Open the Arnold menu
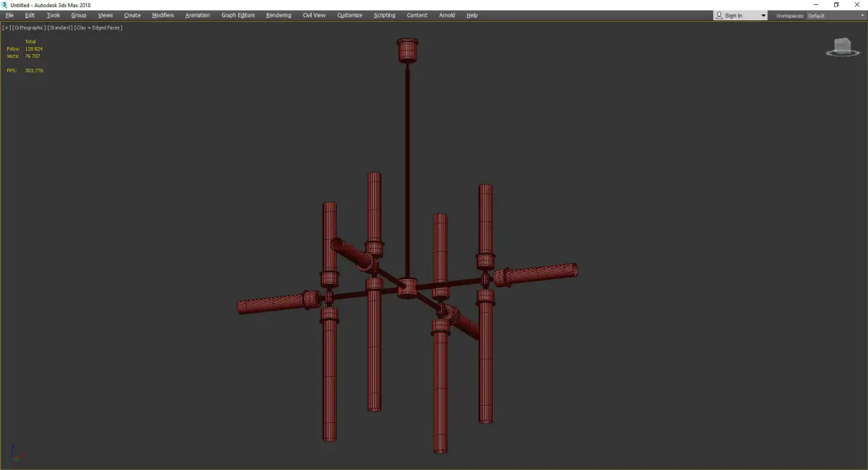Viewport: 868px width, 470px height. (447, 15)
